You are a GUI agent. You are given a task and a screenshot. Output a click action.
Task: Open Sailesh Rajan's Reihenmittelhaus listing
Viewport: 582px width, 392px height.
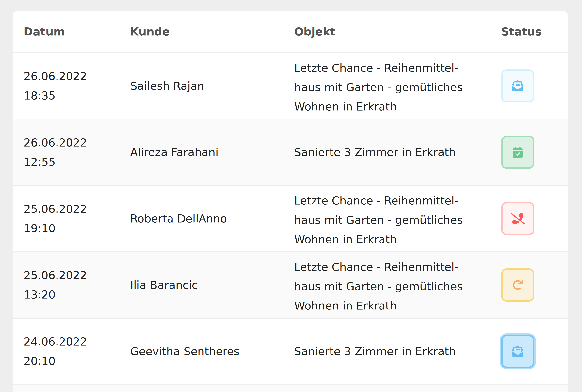point(378,87)
